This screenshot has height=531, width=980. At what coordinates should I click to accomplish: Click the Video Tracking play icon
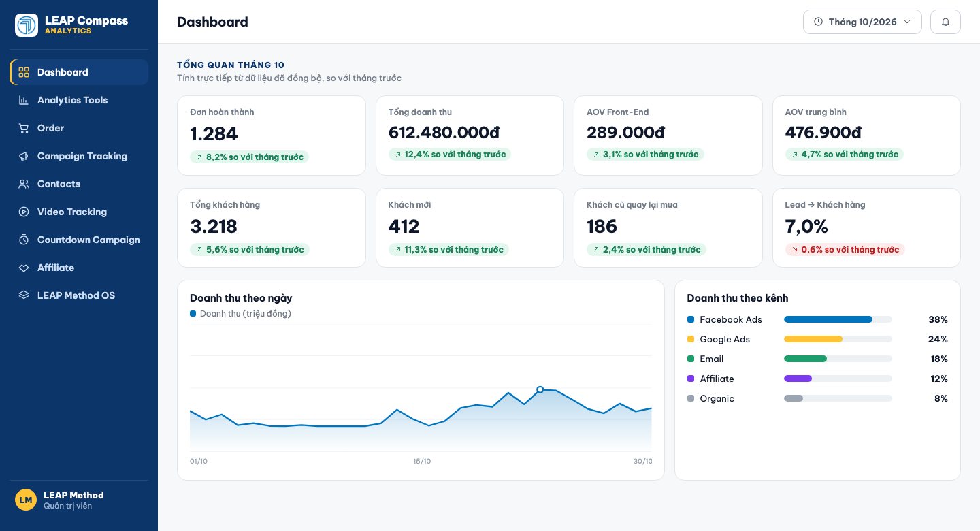pyautogui.click(x=24, y=212)
